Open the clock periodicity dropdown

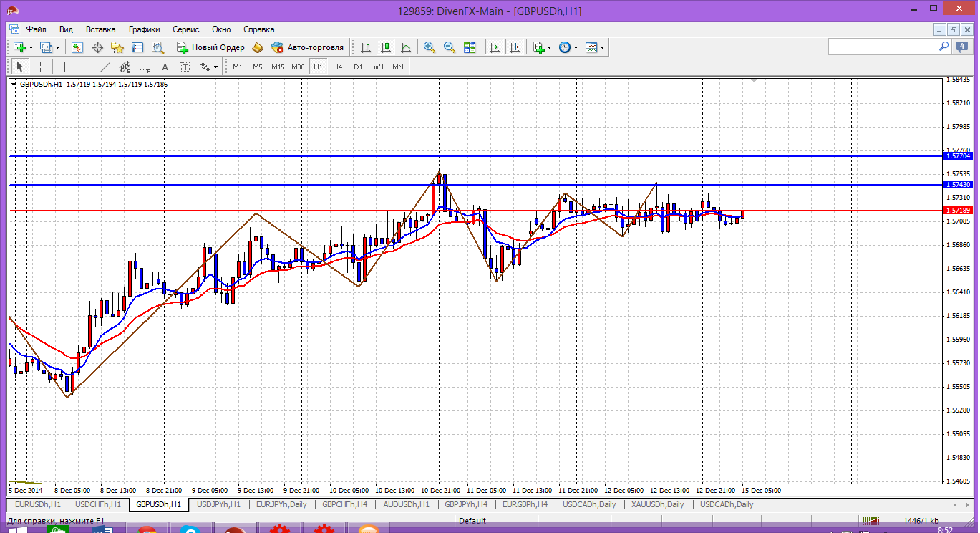pos(576,47)
